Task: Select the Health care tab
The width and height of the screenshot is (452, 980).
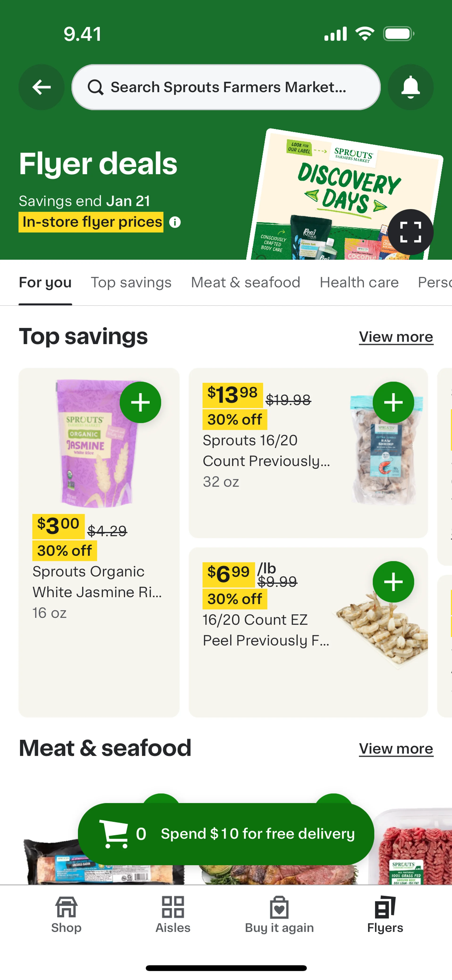Action: pos(359,283)
